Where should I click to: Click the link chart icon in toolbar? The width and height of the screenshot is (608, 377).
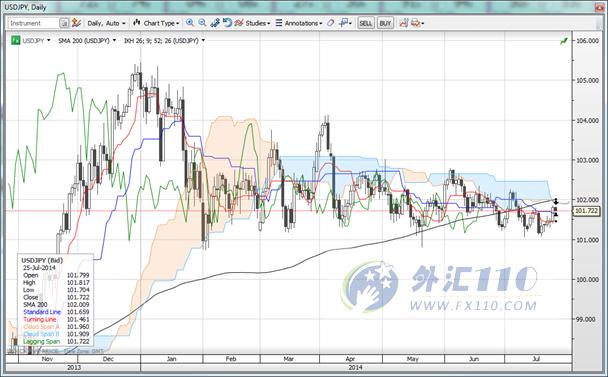point(215,23)
